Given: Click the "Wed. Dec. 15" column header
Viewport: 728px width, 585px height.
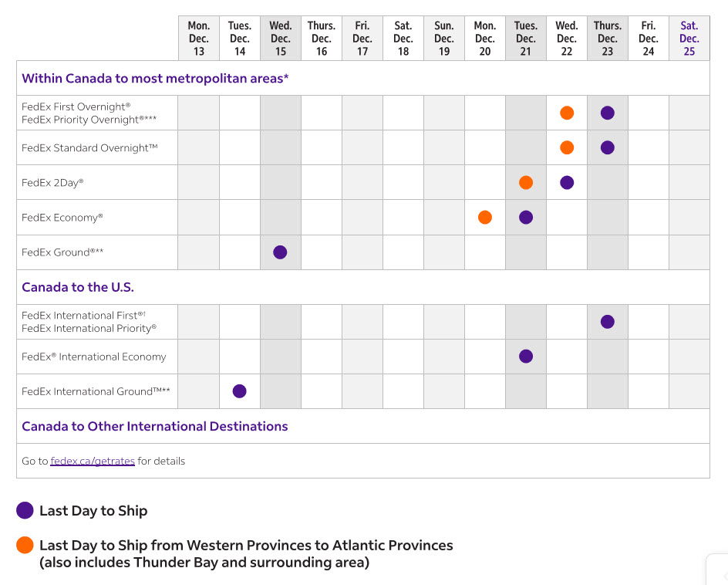Looking at the screenshot, I should tap(281, 39).
